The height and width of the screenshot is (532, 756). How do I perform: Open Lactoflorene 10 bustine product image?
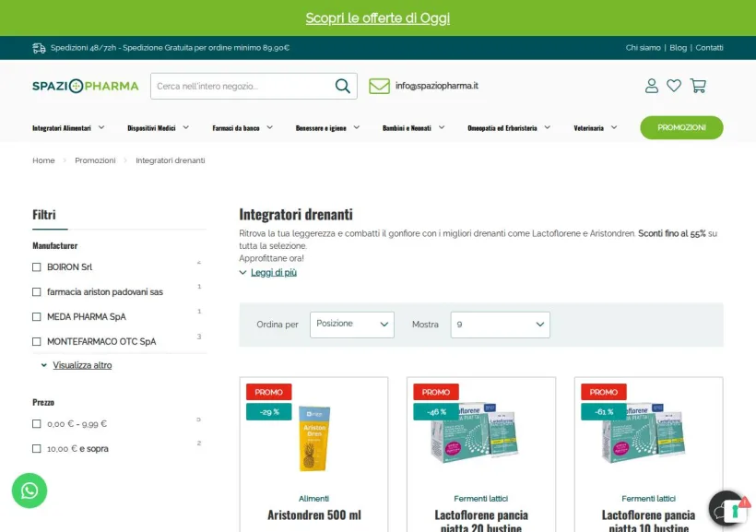[643, 432]
